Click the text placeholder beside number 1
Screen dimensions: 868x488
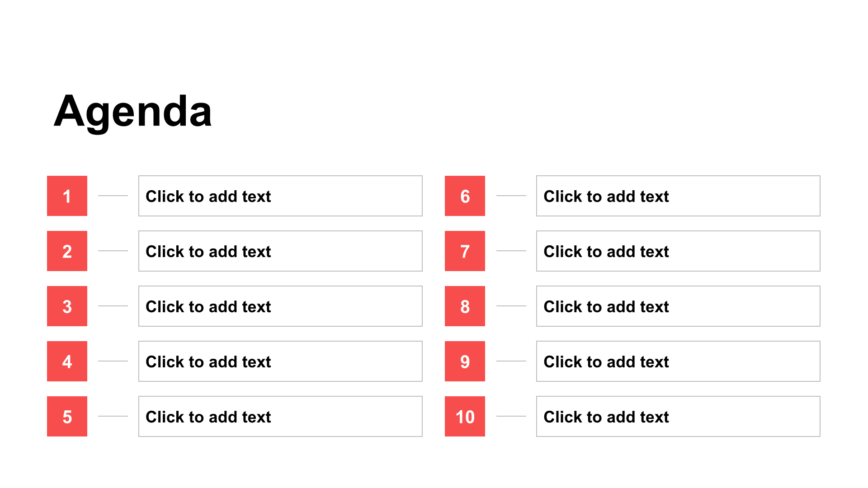pos(280,196)
